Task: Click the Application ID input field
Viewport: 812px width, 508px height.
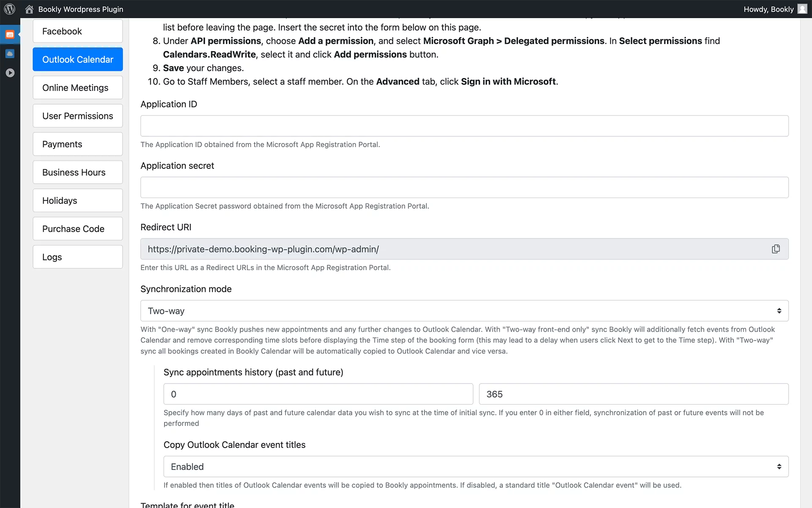Action: coord(464,126)
